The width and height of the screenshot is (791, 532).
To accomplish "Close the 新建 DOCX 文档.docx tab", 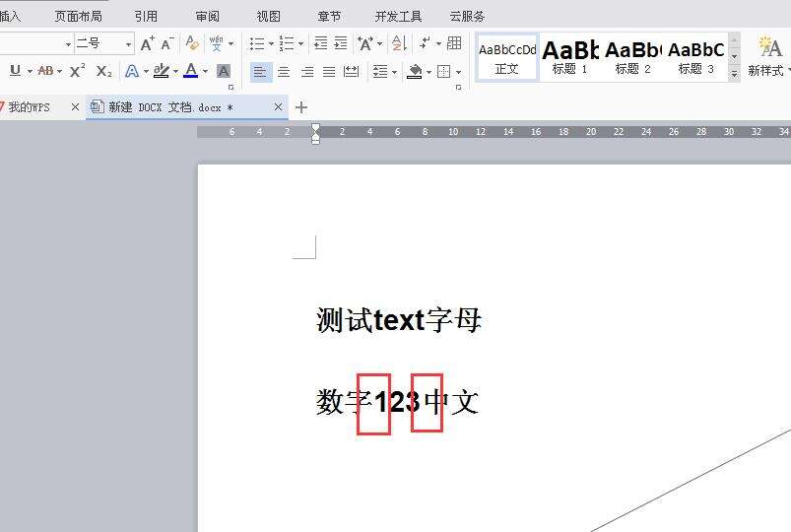I will (x=278, y=107).
